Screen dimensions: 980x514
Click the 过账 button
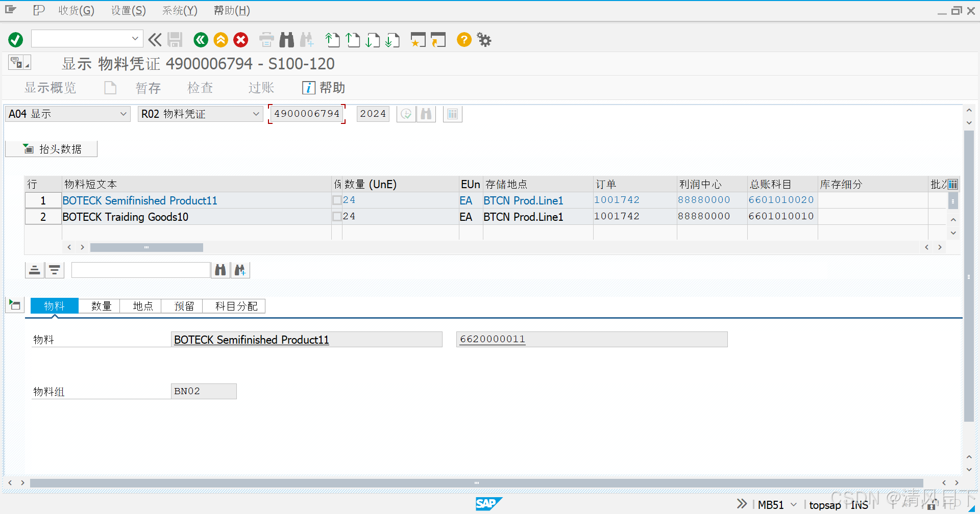pos(261,88)
